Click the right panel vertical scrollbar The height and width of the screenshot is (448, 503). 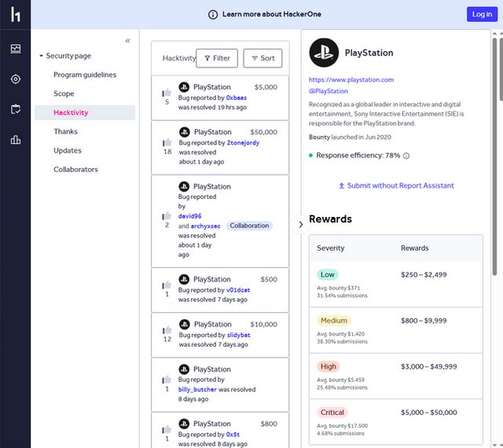494,156
